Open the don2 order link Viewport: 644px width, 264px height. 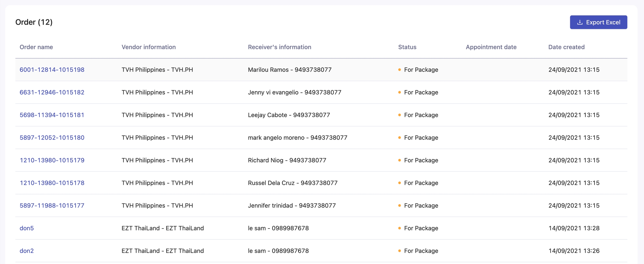(x=27, y=251)
